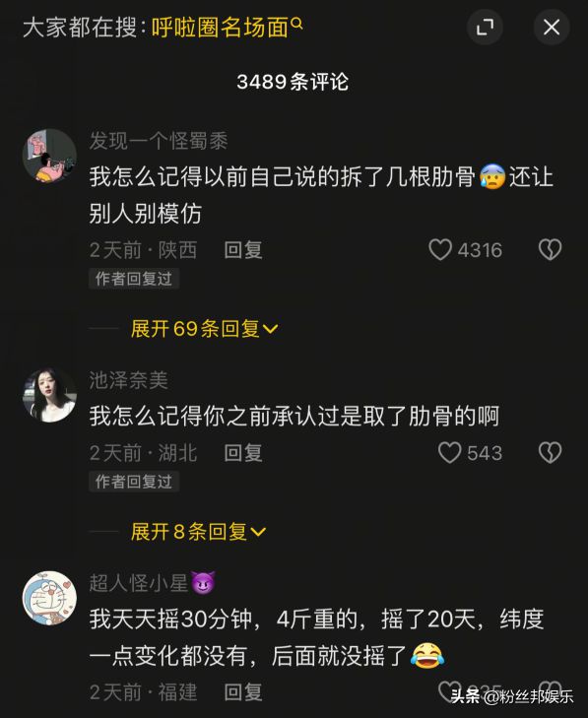Reply to the 福建 user's comment
The height and width of the screenshot is (718, 588).
pyautogui.click(x=243, y=691)
